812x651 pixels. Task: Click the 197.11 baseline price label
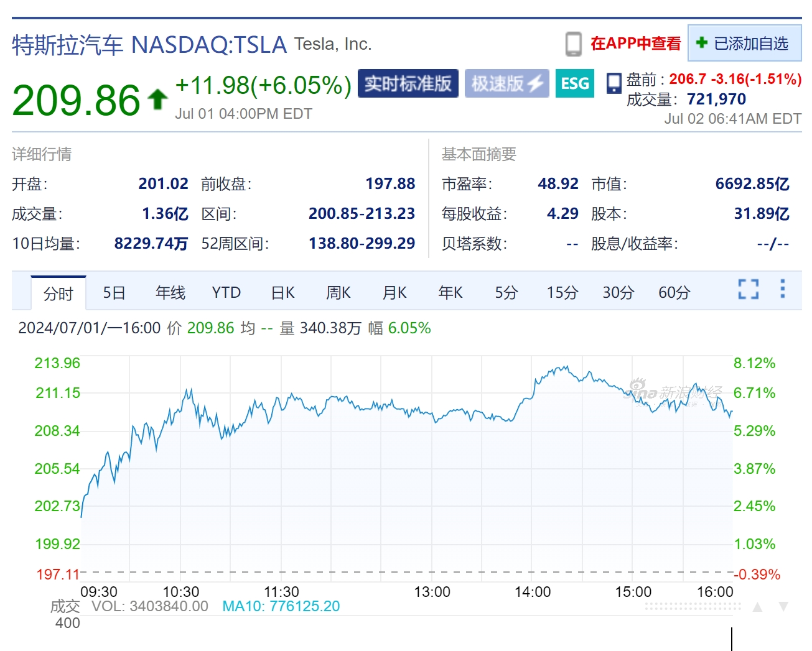[58, 575]
